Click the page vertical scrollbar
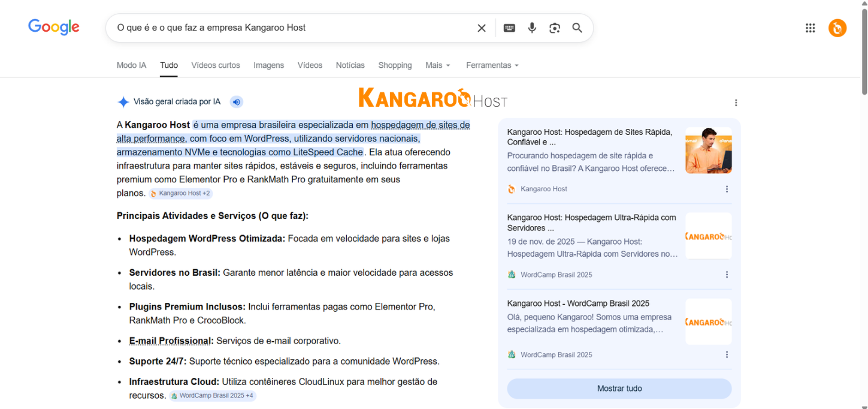Image resolution: width=868 pixels, height=409 pixels. (863, 54)
